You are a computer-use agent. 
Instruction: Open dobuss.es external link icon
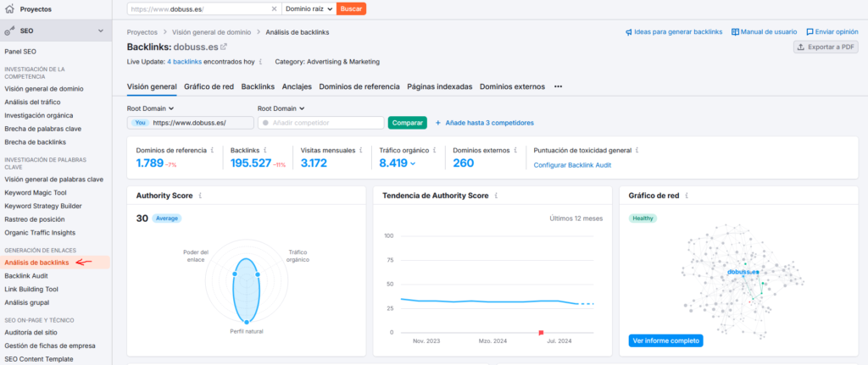point(224,47)
